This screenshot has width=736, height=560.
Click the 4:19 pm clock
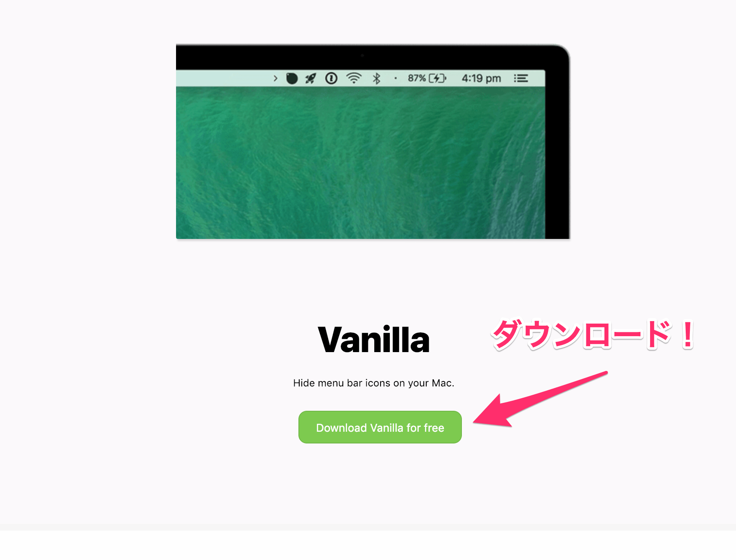(481, 78)
